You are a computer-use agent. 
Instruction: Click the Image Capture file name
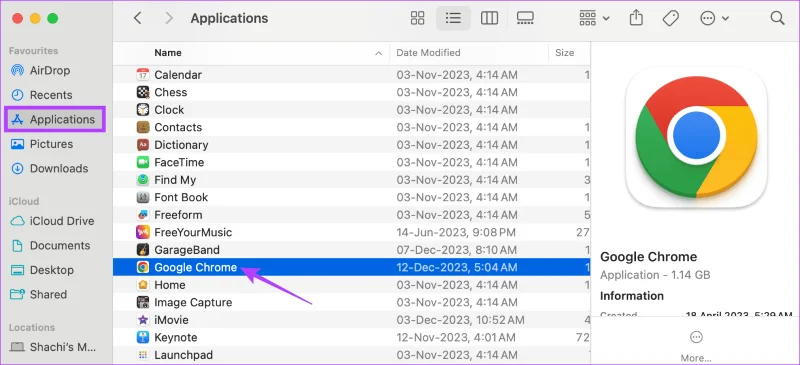click(193, 302)
